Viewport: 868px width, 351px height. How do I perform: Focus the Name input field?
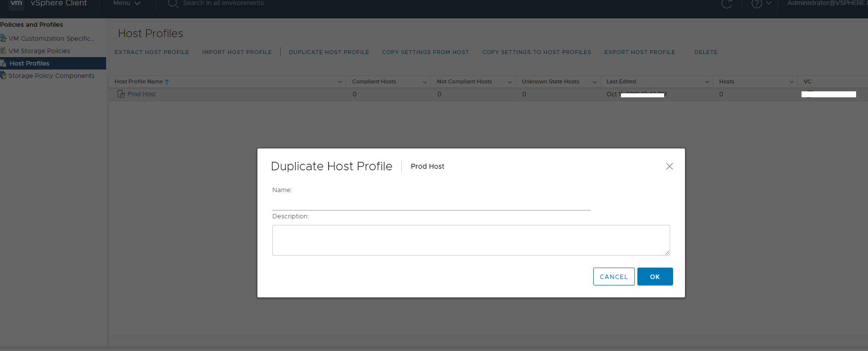431,203
